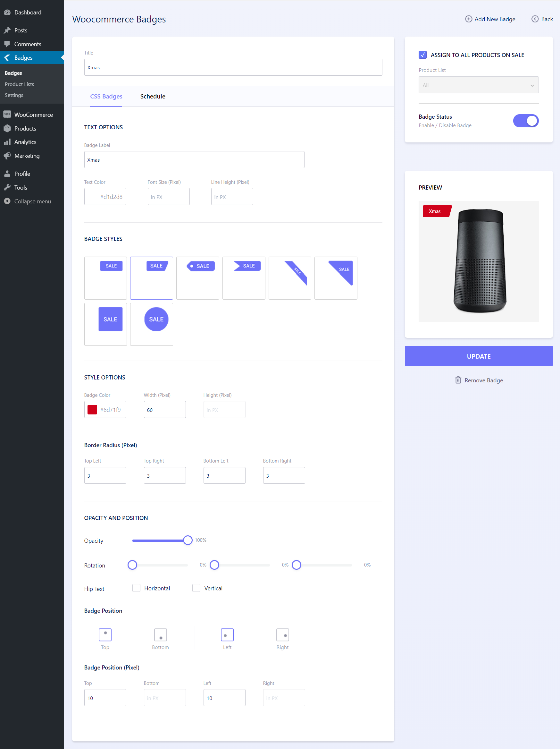The width and height of the screenshot is (560, 749).
Task: Open the Badges submenu item
Action: click(13, 73)
